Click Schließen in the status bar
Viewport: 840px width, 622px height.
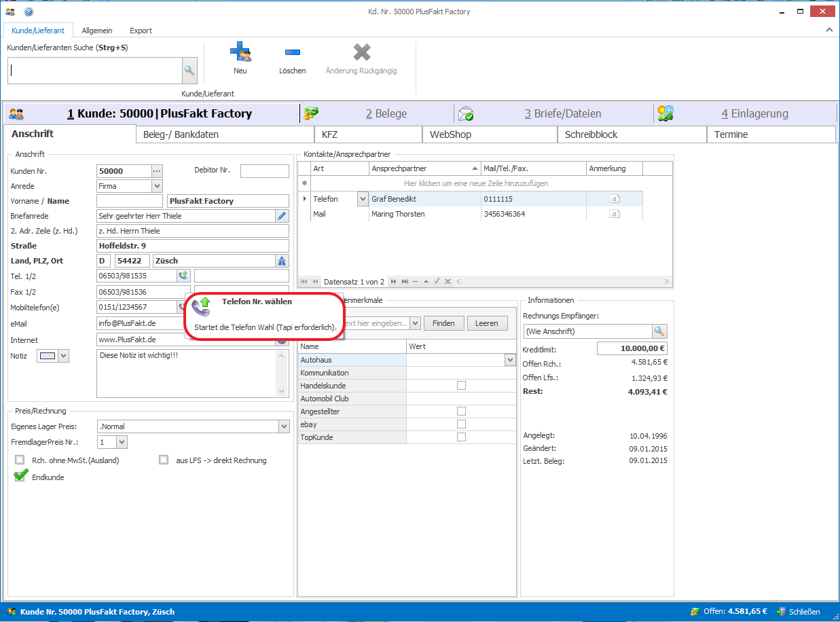coord(799,612)
